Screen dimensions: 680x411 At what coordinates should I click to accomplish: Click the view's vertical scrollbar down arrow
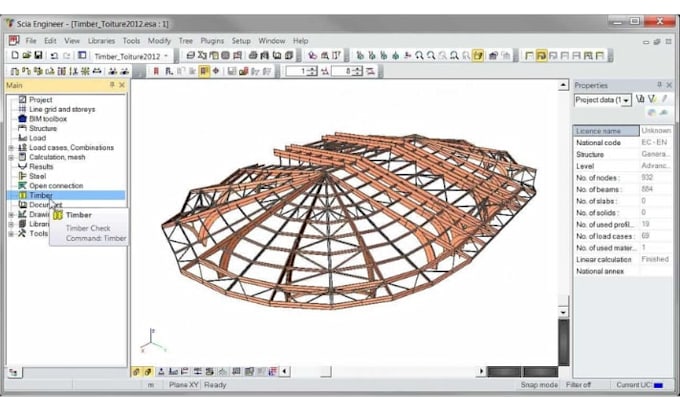pos(563,312)
